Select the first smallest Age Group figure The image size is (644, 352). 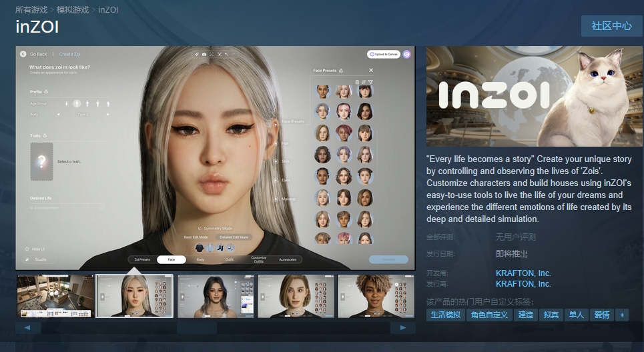(x=67, y=103)
